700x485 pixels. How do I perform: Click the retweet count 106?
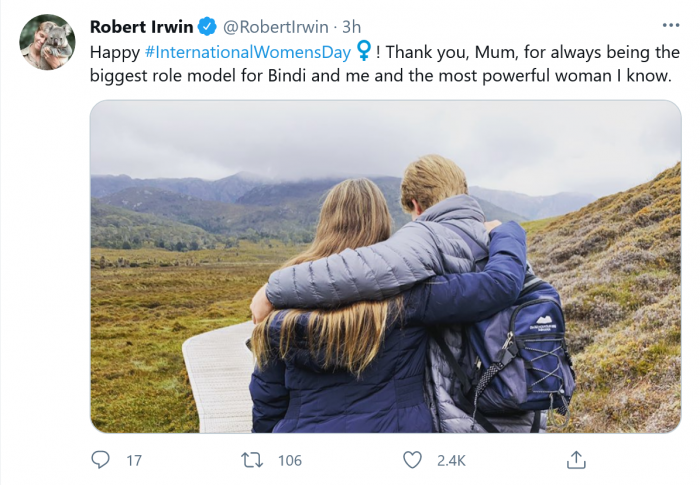tap(290, 461)
